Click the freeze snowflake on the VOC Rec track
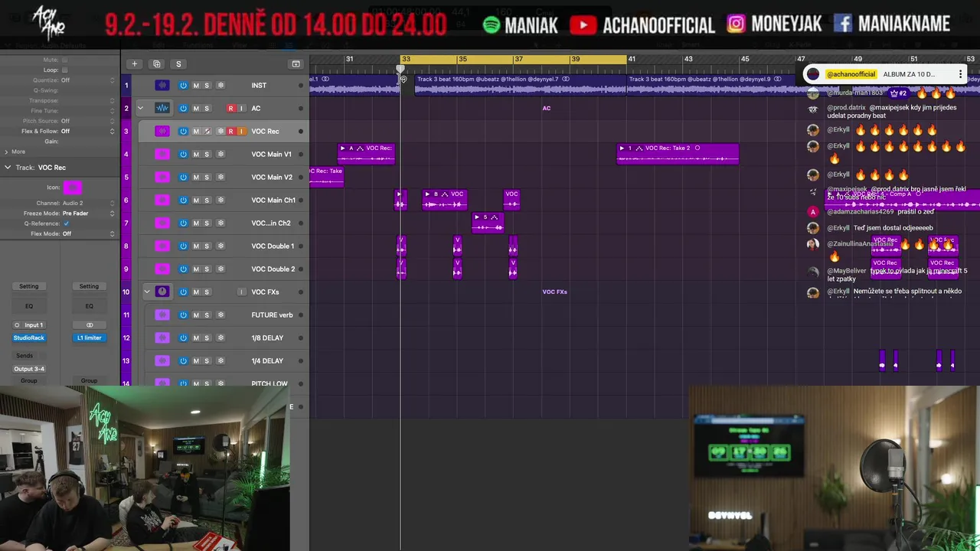 coord(220,131)
